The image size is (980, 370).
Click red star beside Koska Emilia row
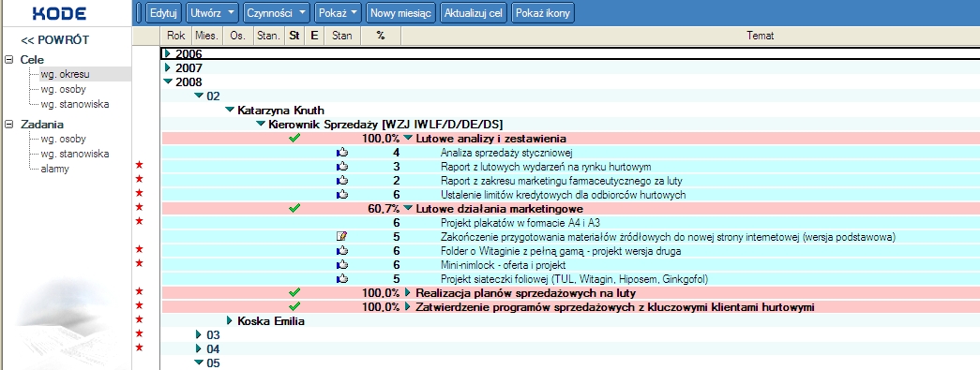tap(140, 318)
